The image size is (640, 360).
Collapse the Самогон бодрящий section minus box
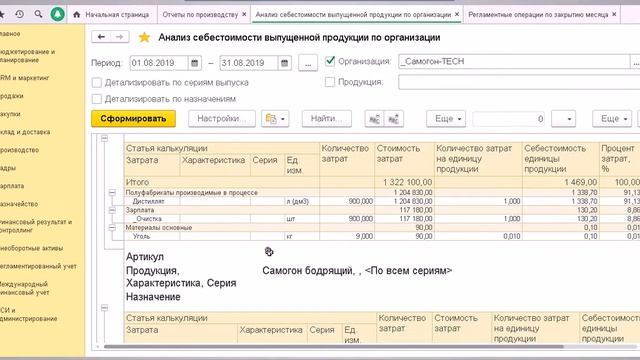(x=104, y=308)
